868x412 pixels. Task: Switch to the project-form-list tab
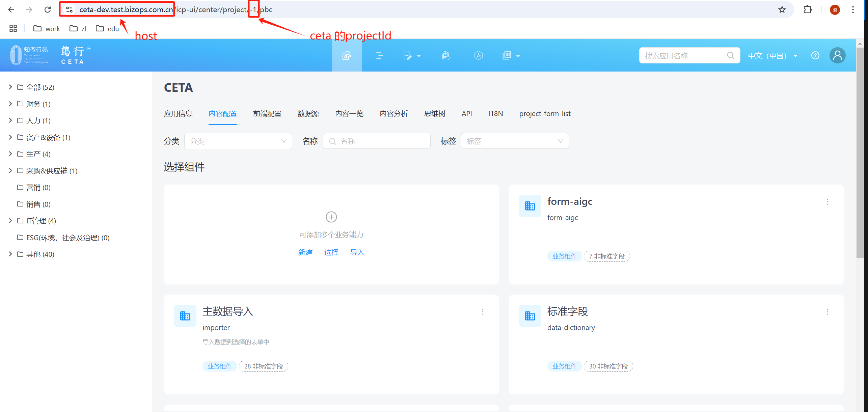pyautogui.click(x=545, y=114)
